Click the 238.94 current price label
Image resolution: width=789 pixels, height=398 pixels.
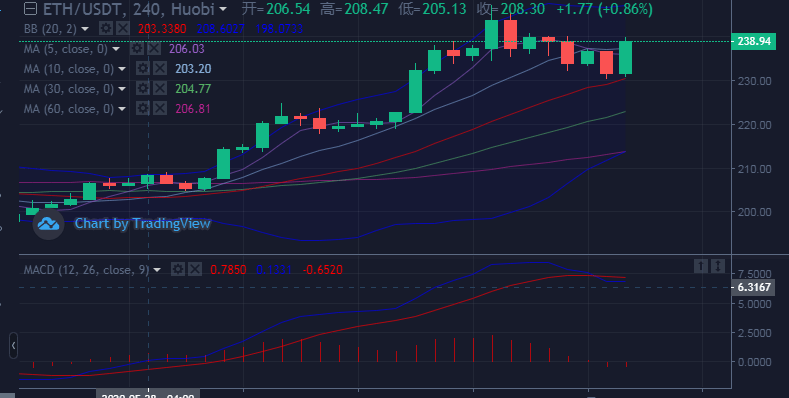pyautogui.click(x=753, y=41)
